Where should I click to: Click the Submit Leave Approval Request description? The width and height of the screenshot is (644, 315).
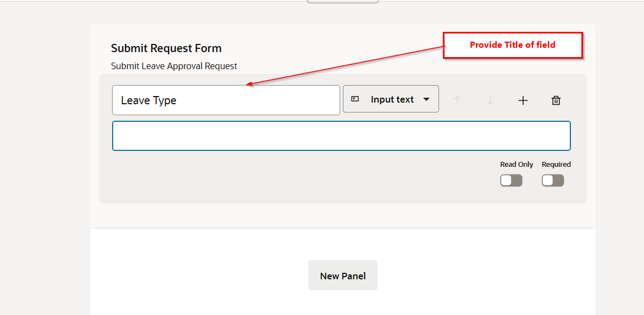(x=174, y=66)
